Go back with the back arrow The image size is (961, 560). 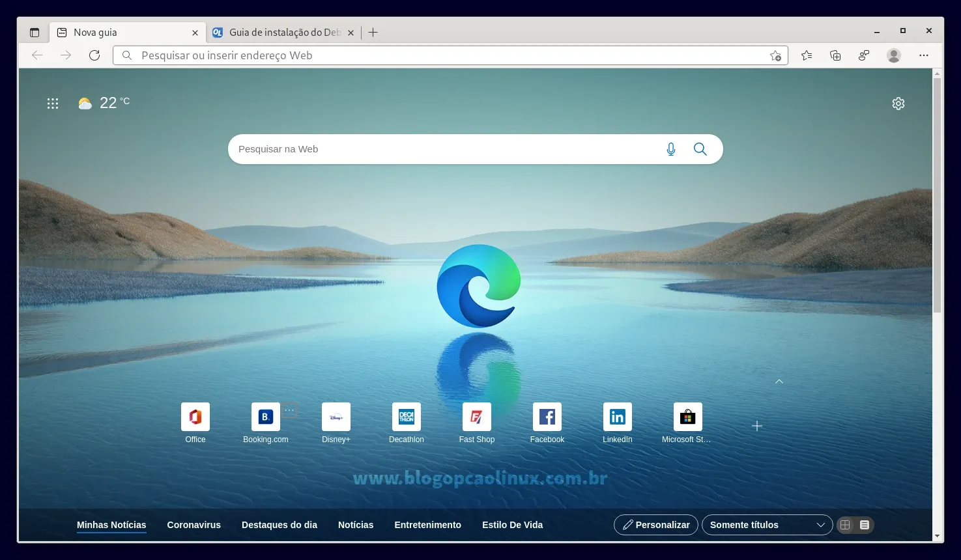37,55
